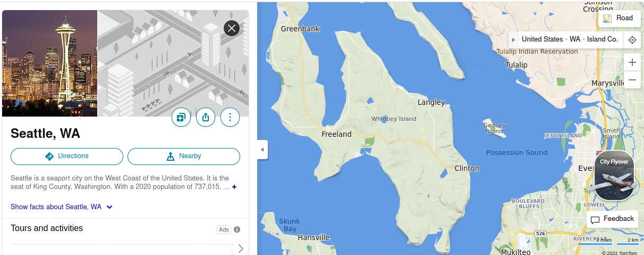Collapse the side panel with arrow handle
644x255 pixels.
tap(262, 150)
